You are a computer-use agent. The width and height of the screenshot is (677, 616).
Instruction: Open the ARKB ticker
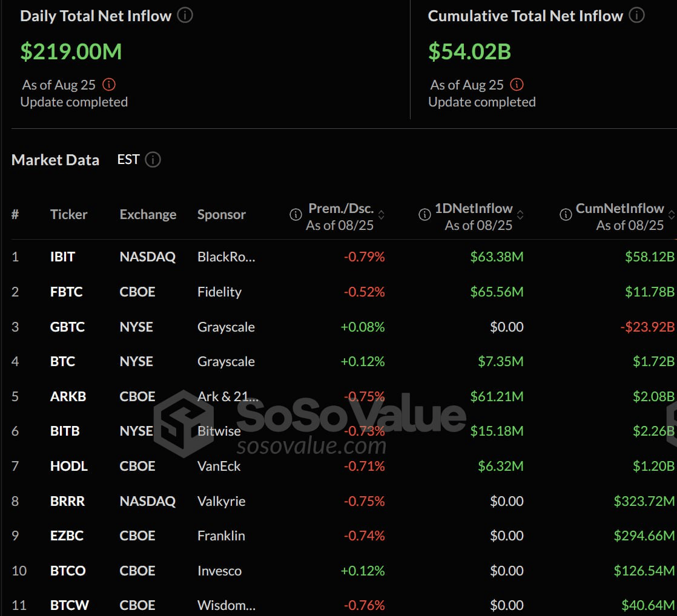[x=68, y=396]
